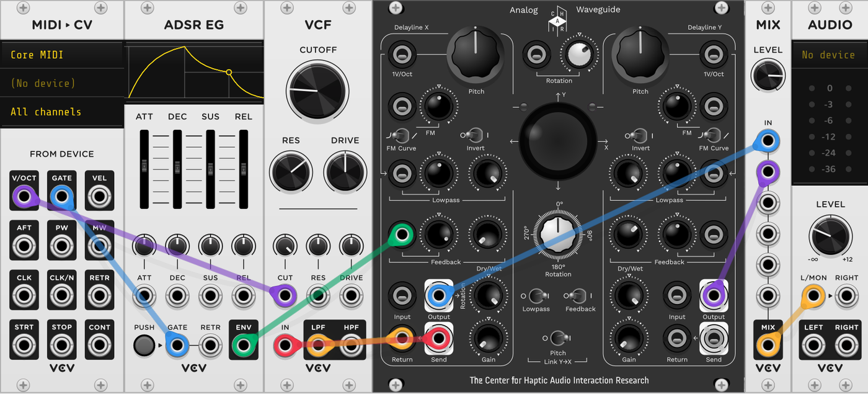This screenshot has height=394, width=868.
Task: Click the VCF IN audio jack
Action: coord(285,346)
